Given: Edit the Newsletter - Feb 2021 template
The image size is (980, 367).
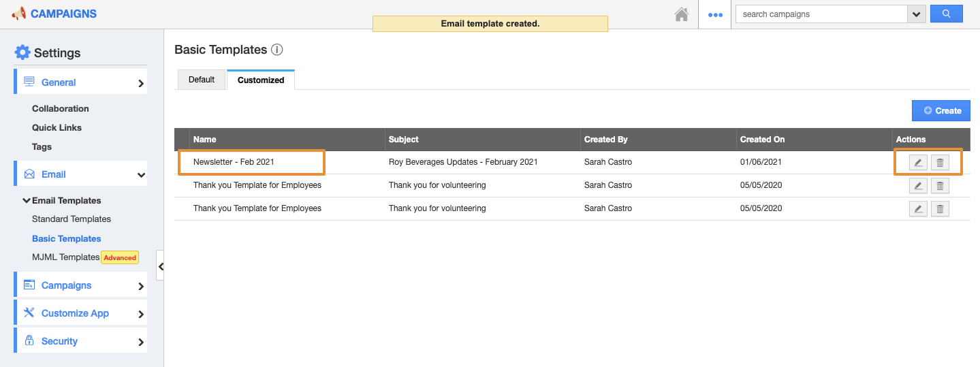Looking at the screenshot, I should click(x=918, y=163).
